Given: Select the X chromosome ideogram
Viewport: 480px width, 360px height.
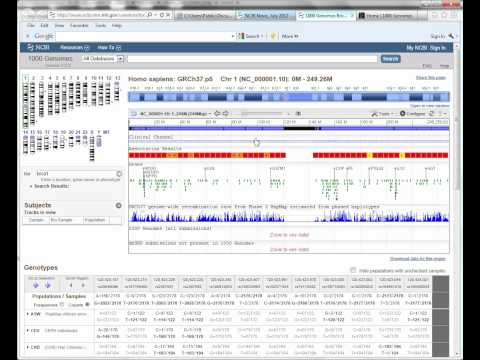Looking at the screenshot, I should [92, 148].
